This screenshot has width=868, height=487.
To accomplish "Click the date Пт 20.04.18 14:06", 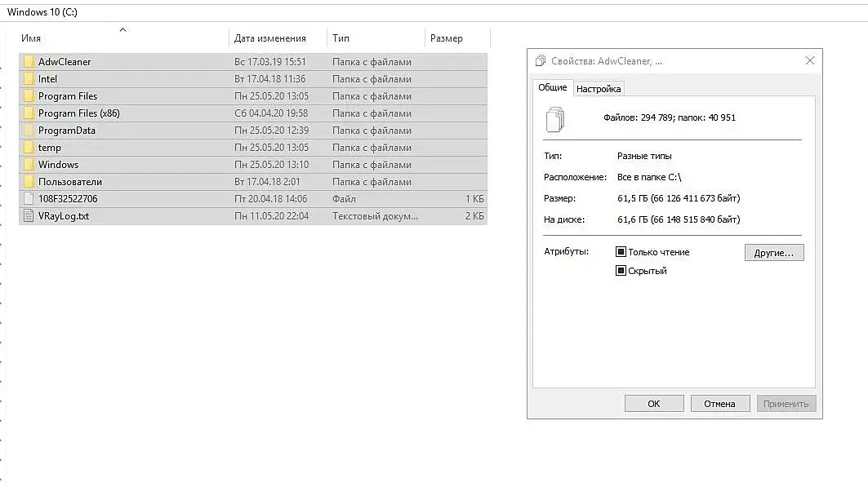I will [x=271, y=198].
